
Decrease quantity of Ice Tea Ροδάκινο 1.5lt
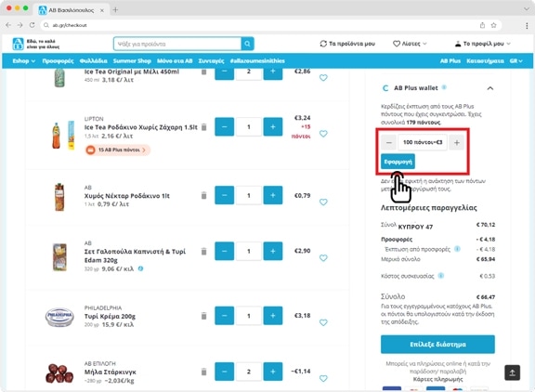(224, 127)
